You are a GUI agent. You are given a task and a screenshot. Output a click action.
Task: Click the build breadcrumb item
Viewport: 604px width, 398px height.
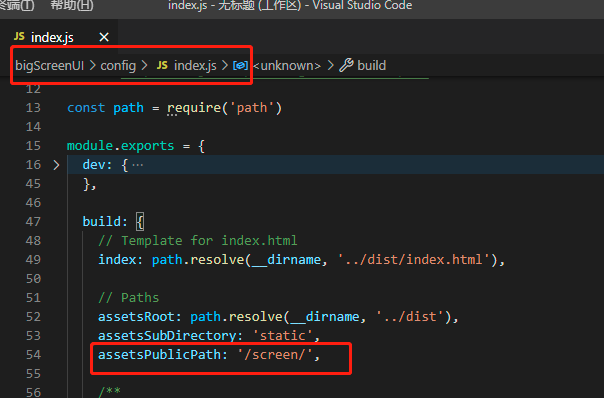(x=371, y=65)
